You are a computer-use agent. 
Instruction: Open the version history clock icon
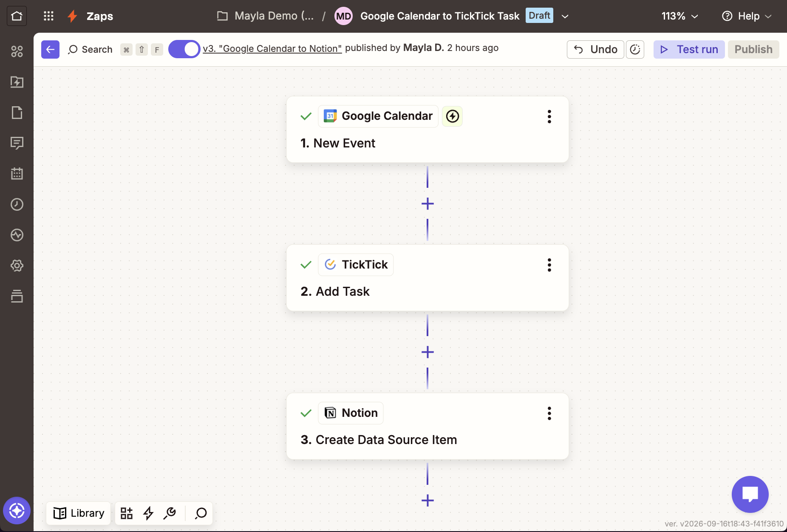pos(635,49)
